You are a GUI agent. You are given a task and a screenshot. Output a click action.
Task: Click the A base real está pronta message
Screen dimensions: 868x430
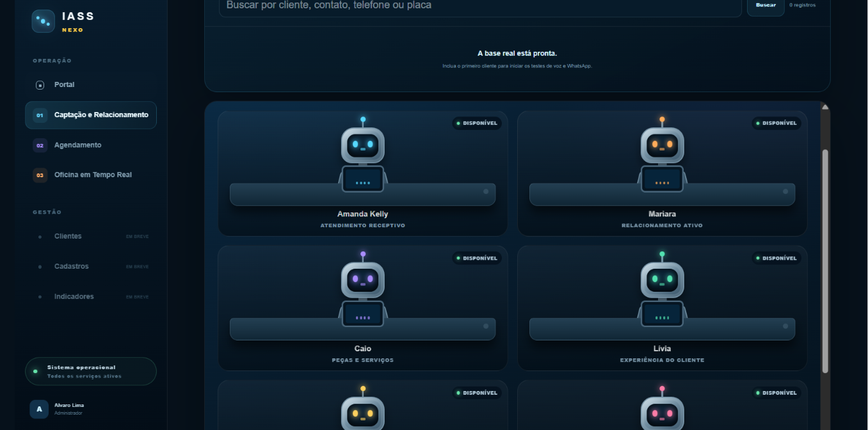[x=517, y=53]
